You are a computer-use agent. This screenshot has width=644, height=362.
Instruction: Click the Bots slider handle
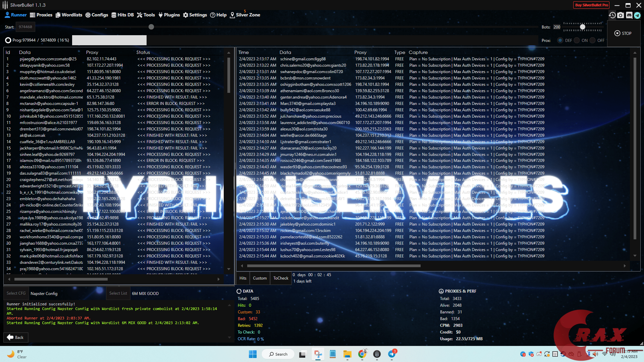pyautogui.click(x=583, y=27)
